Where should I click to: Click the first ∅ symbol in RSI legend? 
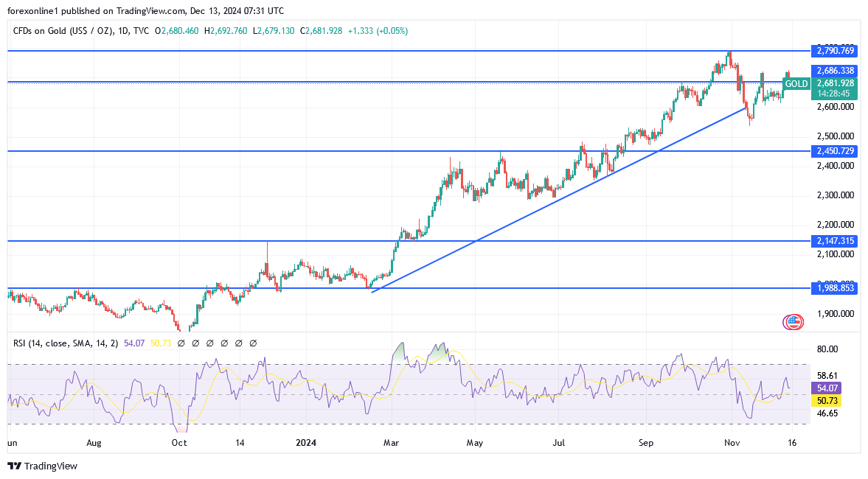[181, 343]
